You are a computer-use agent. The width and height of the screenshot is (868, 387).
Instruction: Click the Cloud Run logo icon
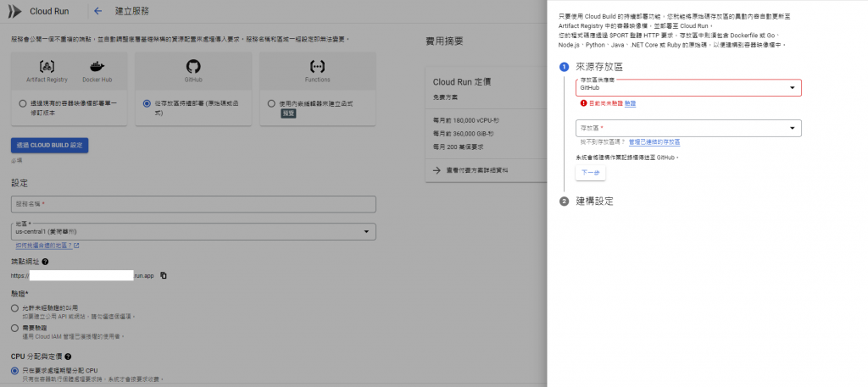click(15, 11)
